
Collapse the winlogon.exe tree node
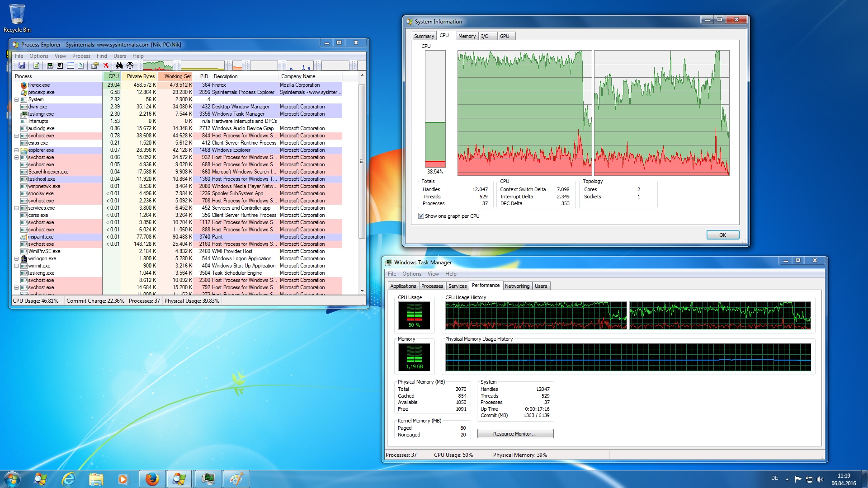tap(17, 258)
